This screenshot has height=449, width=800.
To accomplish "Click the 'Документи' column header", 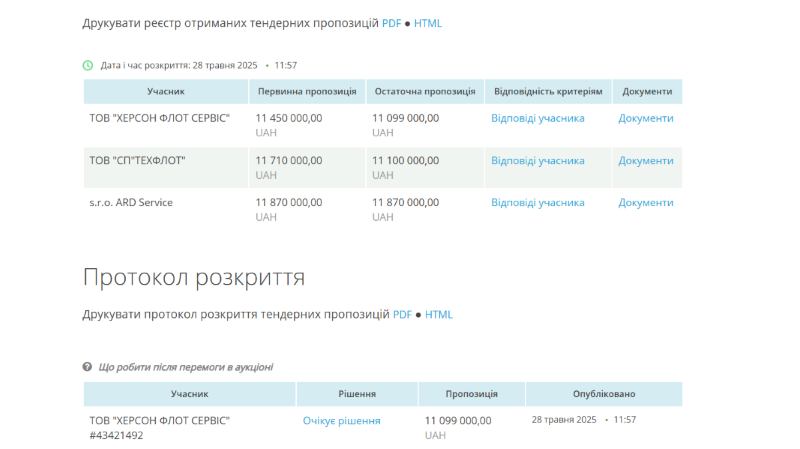I will tap(647, 91).
